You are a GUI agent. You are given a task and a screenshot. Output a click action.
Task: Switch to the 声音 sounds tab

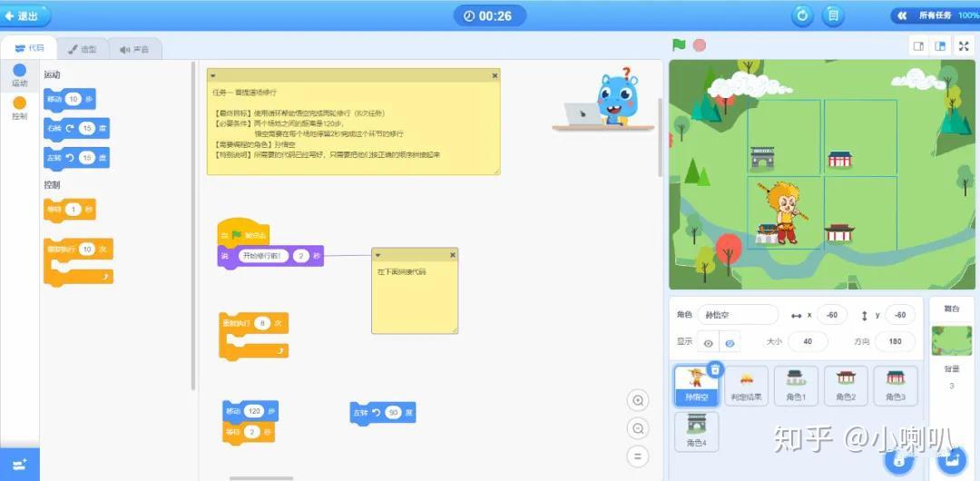click(135, 49)
